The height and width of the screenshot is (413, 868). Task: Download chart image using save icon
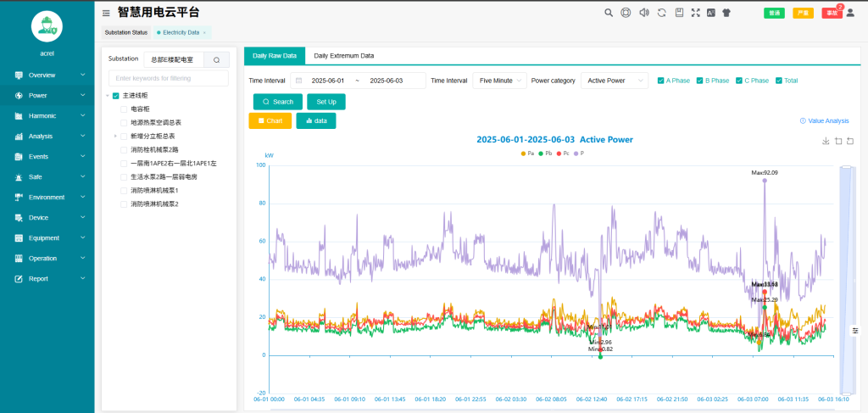pyautogui.click(x=826, y=141)
